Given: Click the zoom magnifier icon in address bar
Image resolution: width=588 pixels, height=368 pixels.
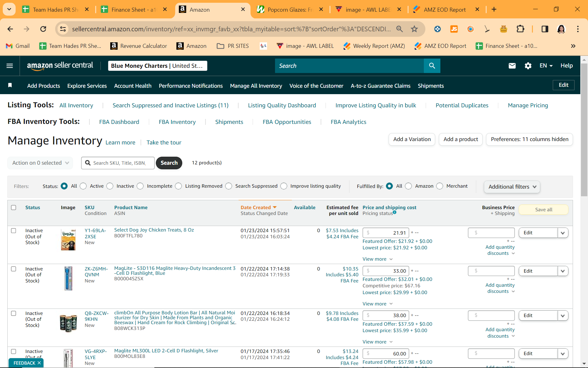Looking at the screenshot, I should (x=399, y=29).
